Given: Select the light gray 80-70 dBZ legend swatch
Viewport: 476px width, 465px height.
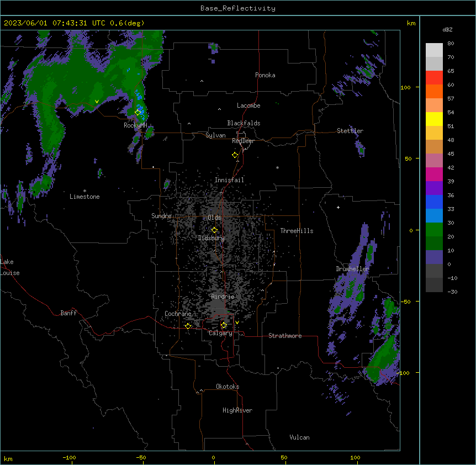Looking at the screenshot, I should point(434,50).
